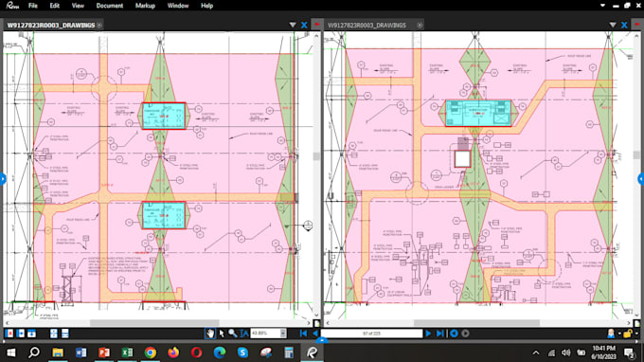Go to previous page
This screenshot has height=362, width=644.
tap(315, 334)
